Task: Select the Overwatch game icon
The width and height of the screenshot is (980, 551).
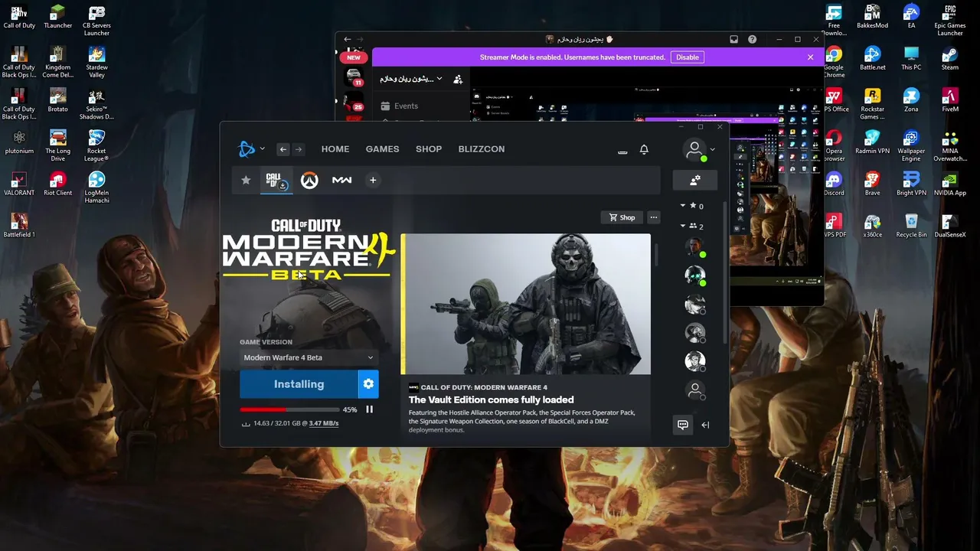Action: pyautogui.click(x=309, y=181)
